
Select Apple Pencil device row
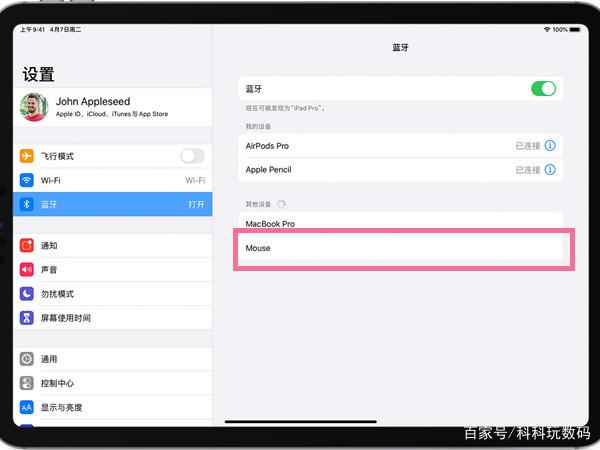tap(401, 170)
